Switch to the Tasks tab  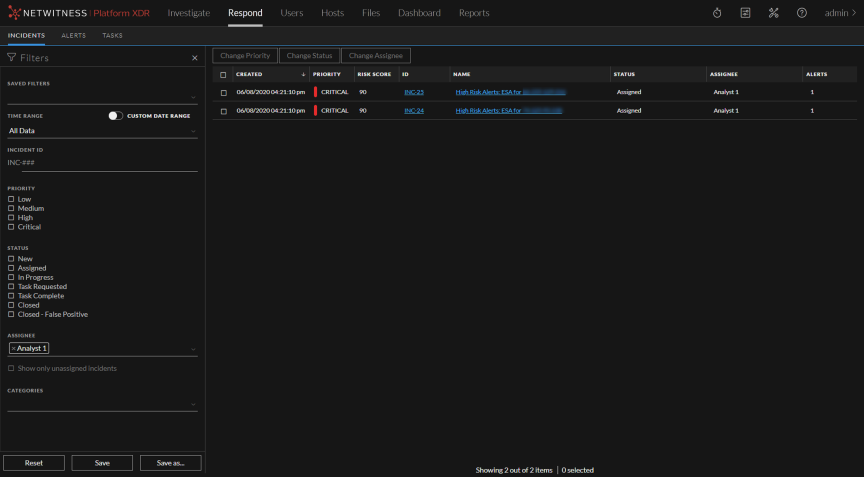[x=112, y=35]
